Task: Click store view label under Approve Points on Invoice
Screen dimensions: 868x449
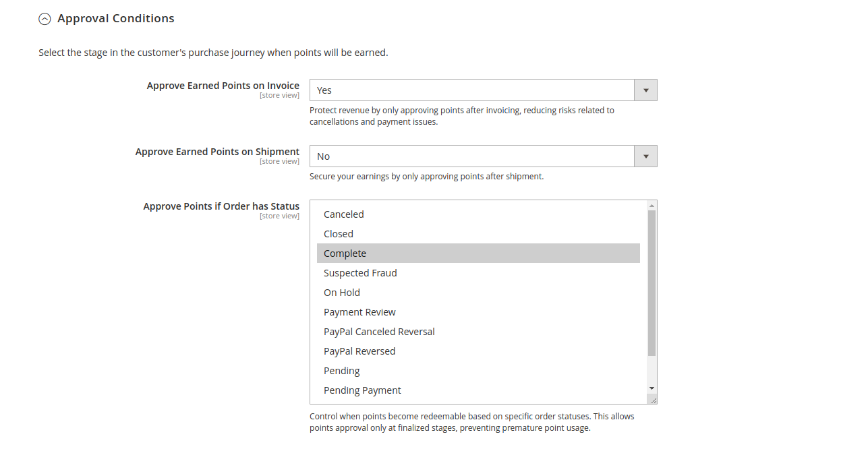Action: tap(279, 94)
